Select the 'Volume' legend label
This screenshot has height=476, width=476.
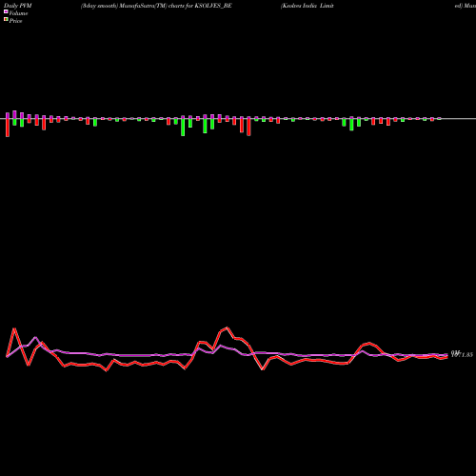click(18, 13)
